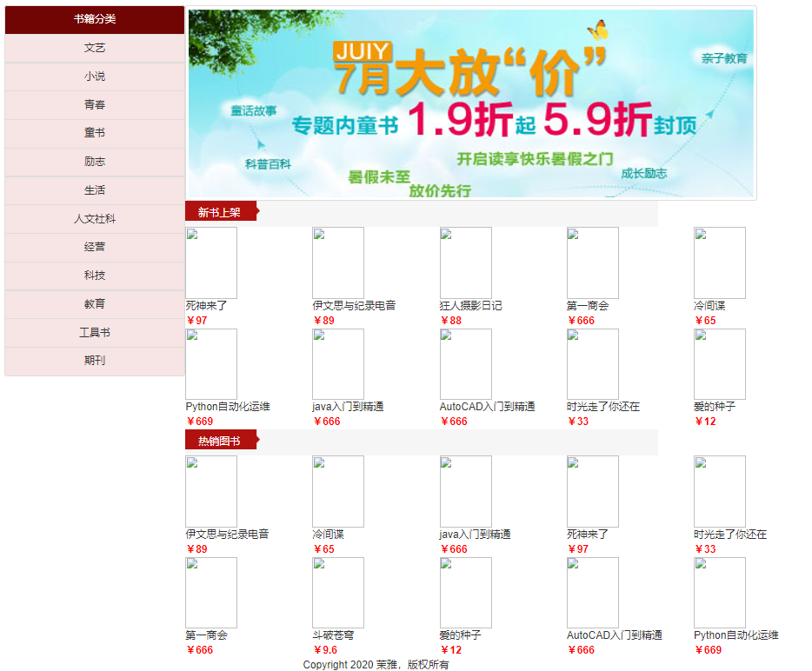Image resolution: width=812 pixels, height=671 pixels.
Task: Select the 人文社科 category
Action: (95, 218)
